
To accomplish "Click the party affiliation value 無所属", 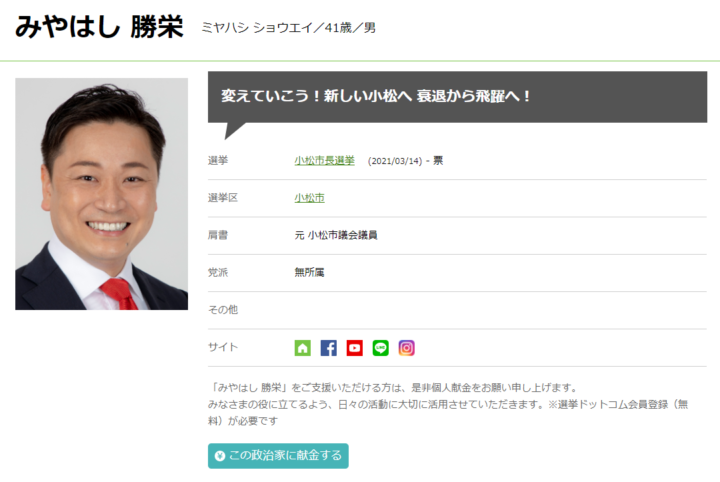I will click(x=309, y=272).
